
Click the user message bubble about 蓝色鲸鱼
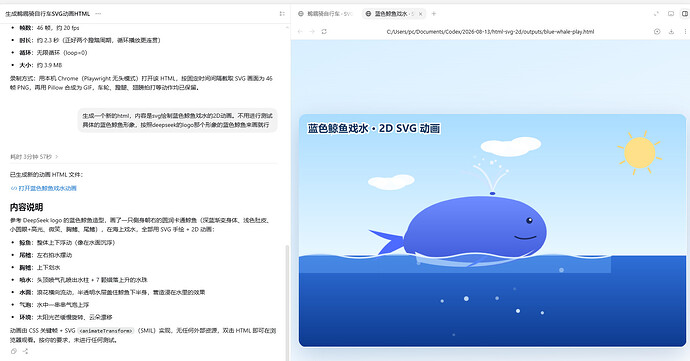tap(177, 120)
